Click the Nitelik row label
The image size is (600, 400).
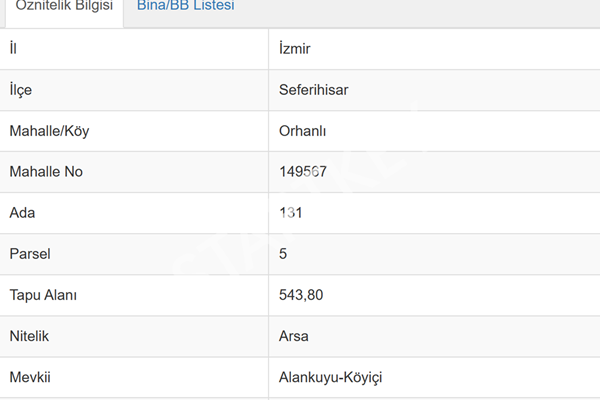(x=29, y=336)
